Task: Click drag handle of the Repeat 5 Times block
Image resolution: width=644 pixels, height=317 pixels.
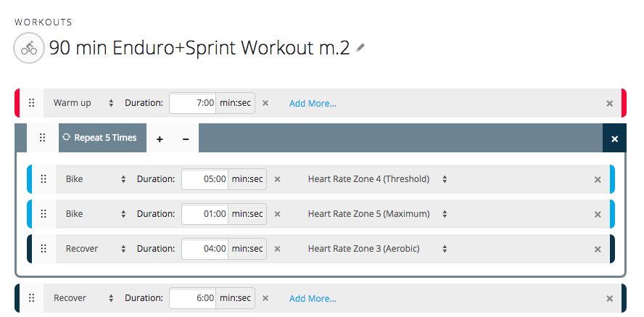Action: [x=43, y=138]
